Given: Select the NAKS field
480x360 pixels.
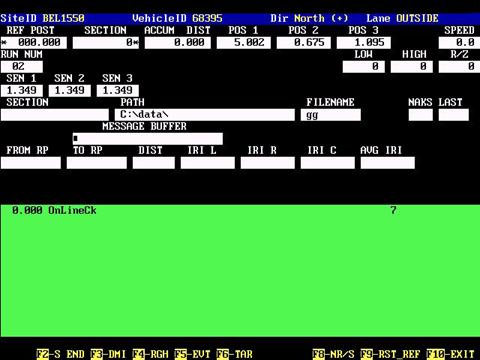Looking at the screenshot, I should (421, 115).
